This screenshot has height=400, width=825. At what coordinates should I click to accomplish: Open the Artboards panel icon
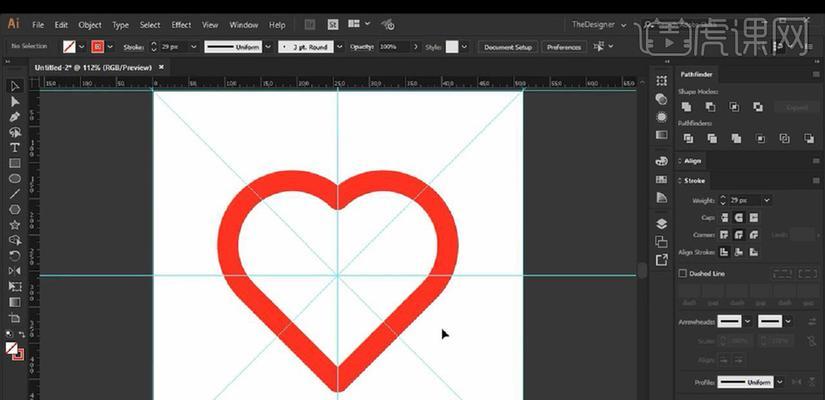(661, 242)
